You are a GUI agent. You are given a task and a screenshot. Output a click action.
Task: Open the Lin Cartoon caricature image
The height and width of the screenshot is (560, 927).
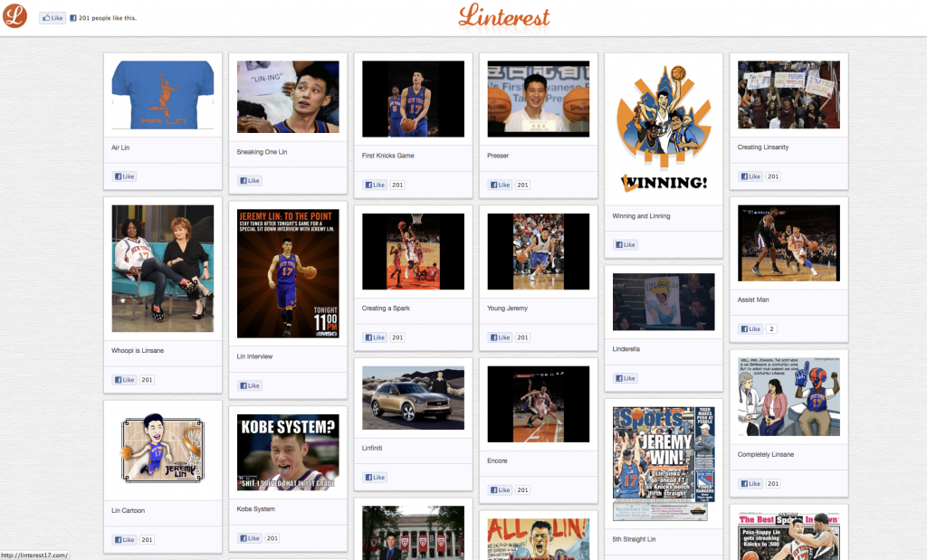[163, 451]
